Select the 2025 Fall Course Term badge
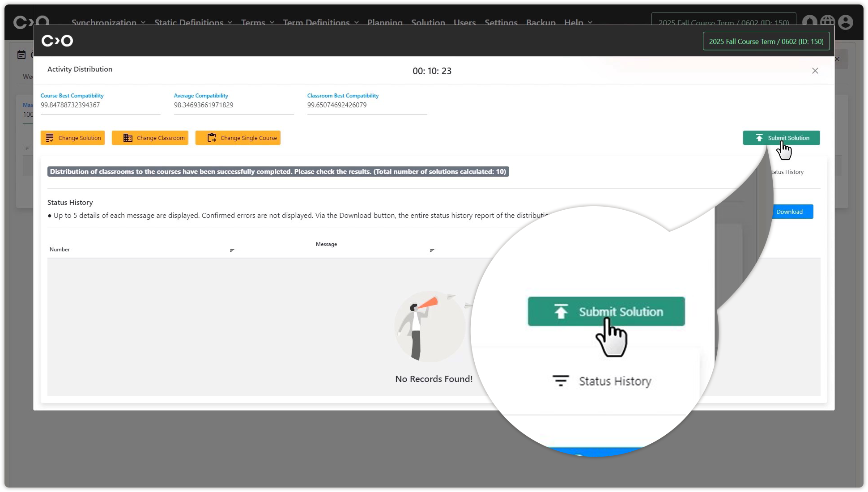 coord(766,41)
